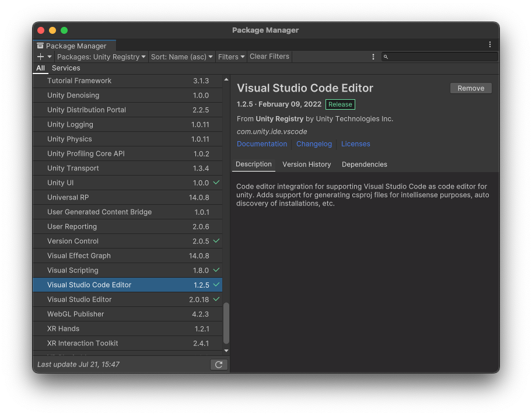Click the com.unity.ide.vscode package ID text
This screenshot has width=532, height=416.
(272, 132)
